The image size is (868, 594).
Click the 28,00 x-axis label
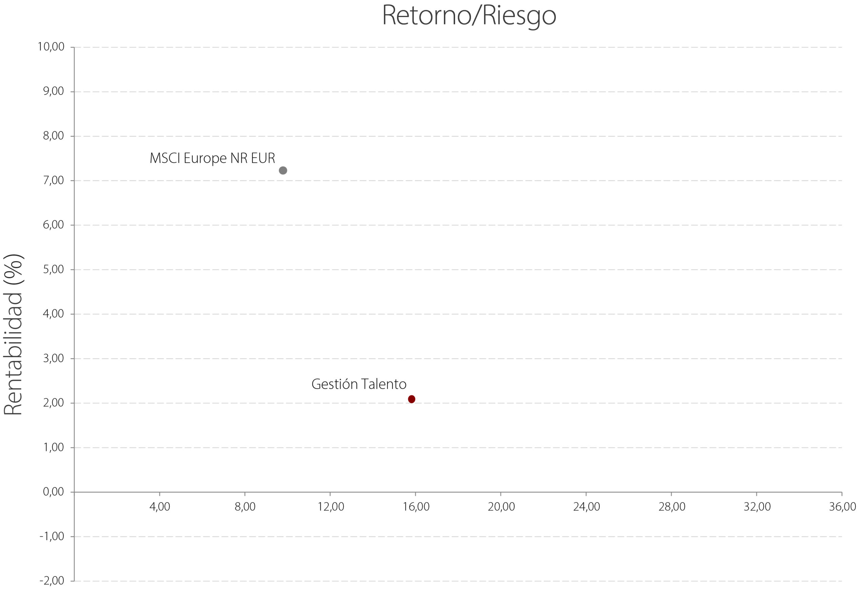pos(672,507)
